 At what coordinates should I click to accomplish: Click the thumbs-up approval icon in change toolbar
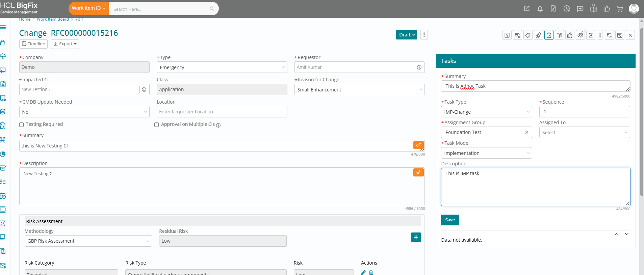click(570, 35)
